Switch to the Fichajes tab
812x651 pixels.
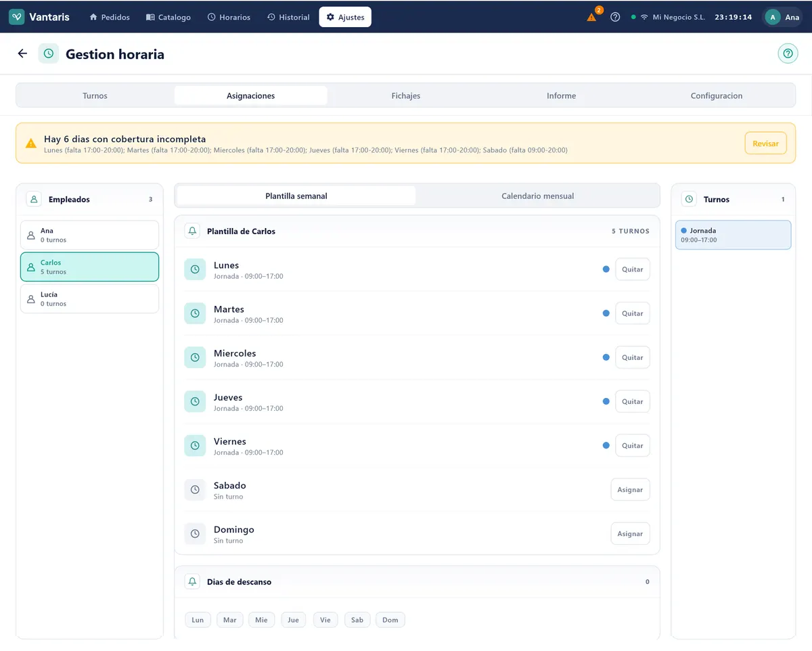point(406,95)
